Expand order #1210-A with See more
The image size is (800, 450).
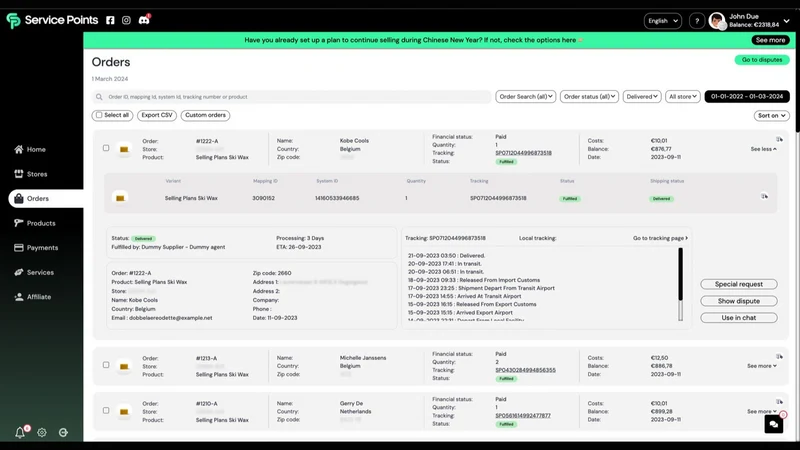(x=761, y=411)
